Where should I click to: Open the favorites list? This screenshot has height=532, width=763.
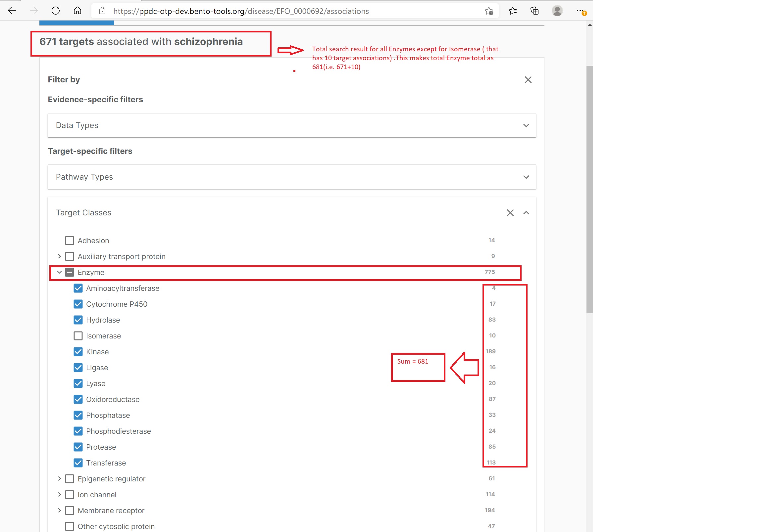(512, 11)
